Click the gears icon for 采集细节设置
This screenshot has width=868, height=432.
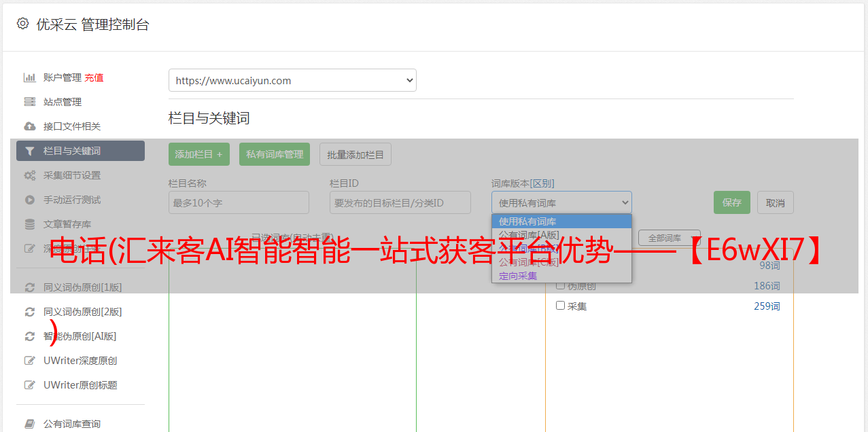pyautogui.click(x=29, y=175)
